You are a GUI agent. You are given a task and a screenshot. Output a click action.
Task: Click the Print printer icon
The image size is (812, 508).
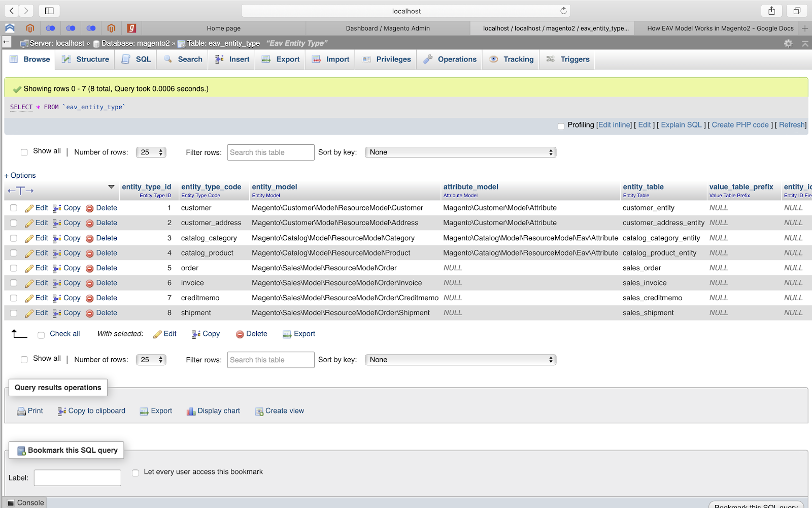point(21,411)
